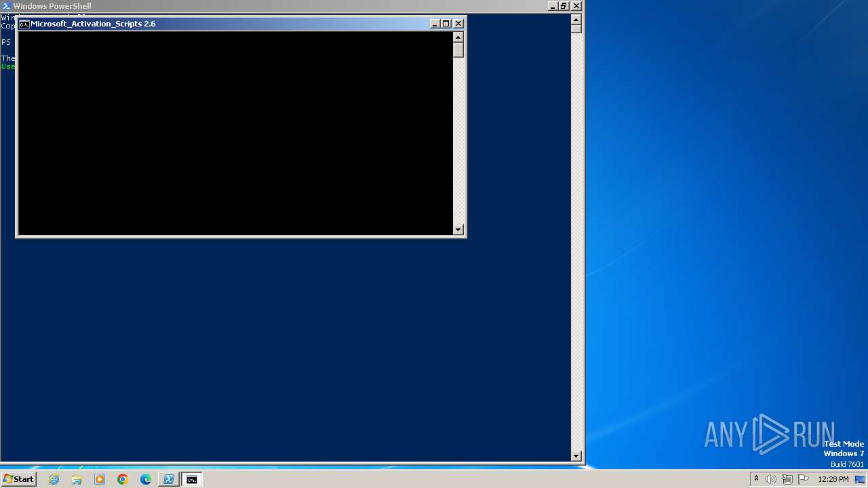Click the Windows PowerShell title bar text
The image size is (868, 488).
click(52, 6)
